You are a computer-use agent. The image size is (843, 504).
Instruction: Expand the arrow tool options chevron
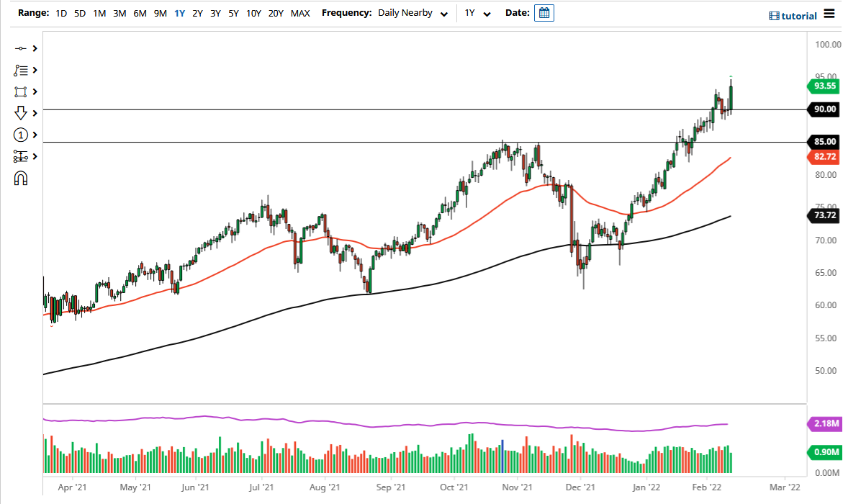coord(35,113)
